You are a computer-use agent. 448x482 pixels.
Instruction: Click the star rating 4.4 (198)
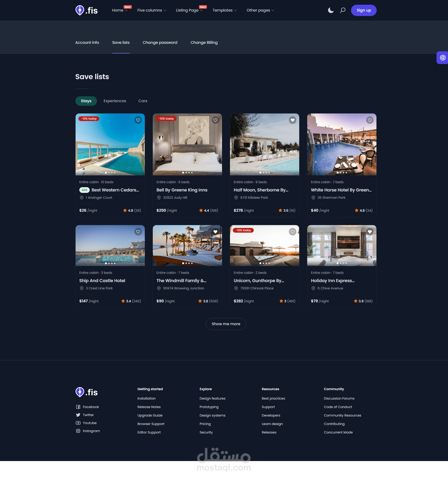click(209, 211)
